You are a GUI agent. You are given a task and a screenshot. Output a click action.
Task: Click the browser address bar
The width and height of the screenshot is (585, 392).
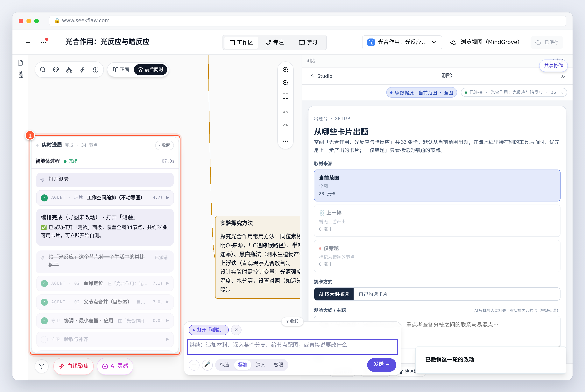click(307, 21)
